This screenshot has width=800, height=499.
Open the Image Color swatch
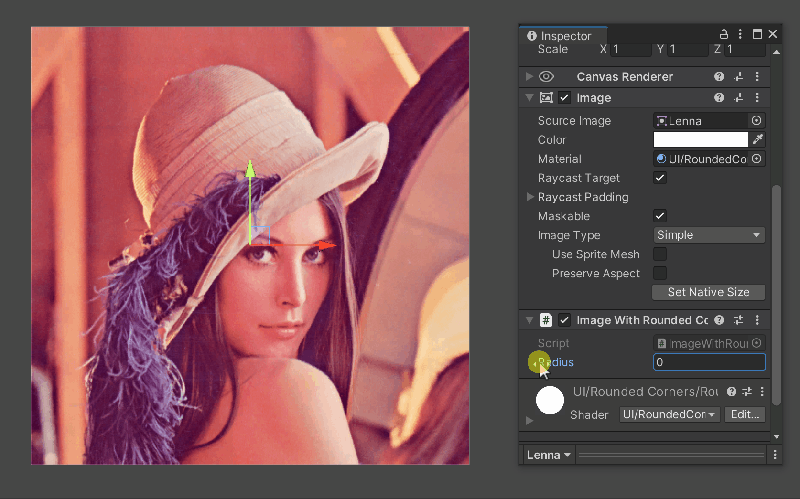pos(701,139)
